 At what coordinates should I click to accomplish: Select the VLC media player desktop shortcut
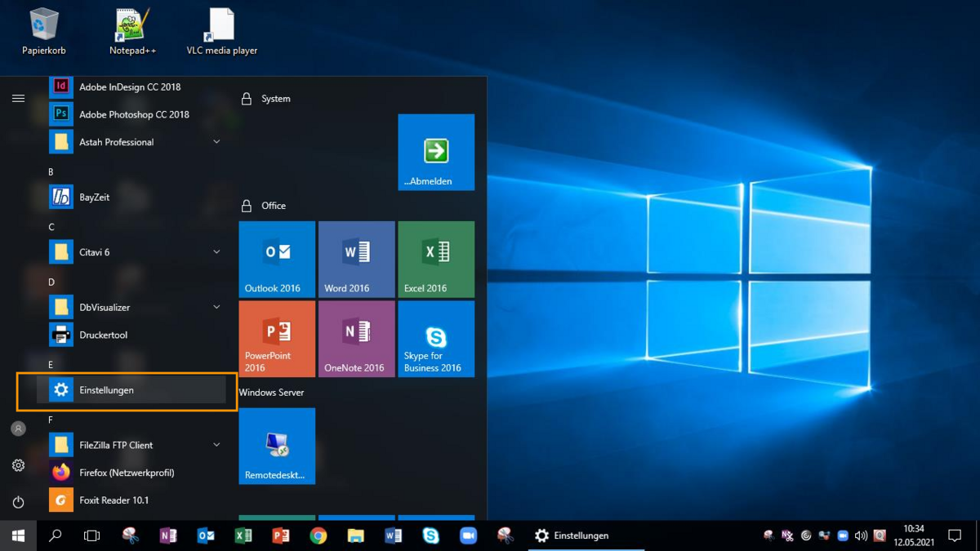click(x=221, y=32)
